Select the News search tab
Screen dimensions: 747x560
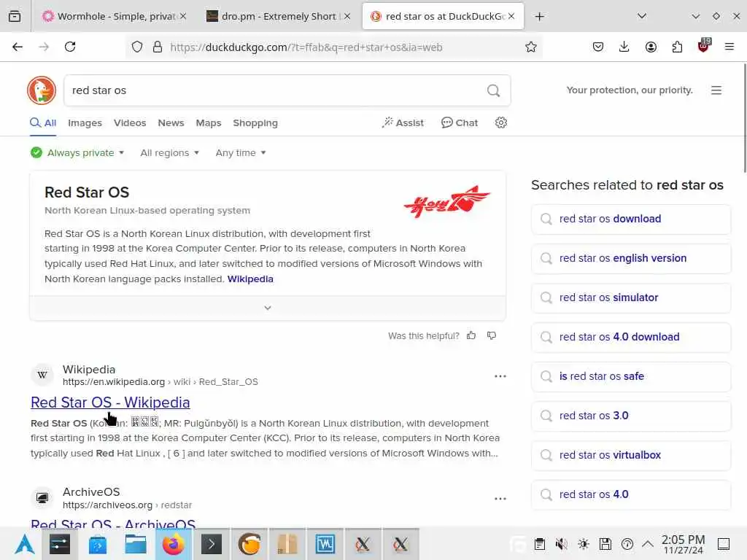point(171,122)
